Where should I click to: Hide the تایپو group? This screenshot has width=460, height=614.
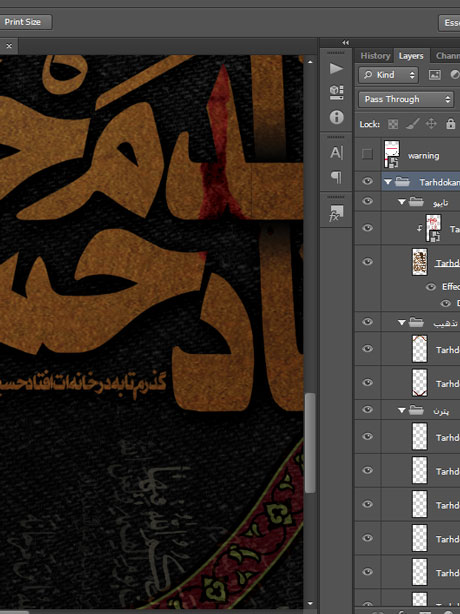367,201
